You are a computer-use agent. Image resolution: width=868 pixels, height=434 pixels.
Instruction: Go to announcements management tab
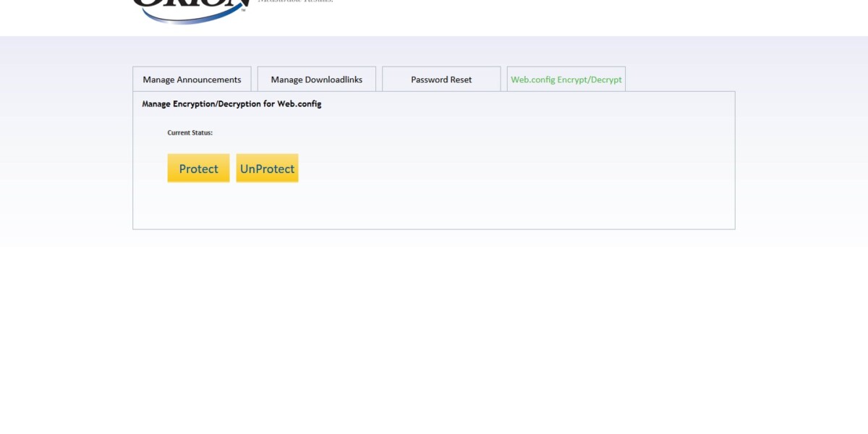pos(192,80)
